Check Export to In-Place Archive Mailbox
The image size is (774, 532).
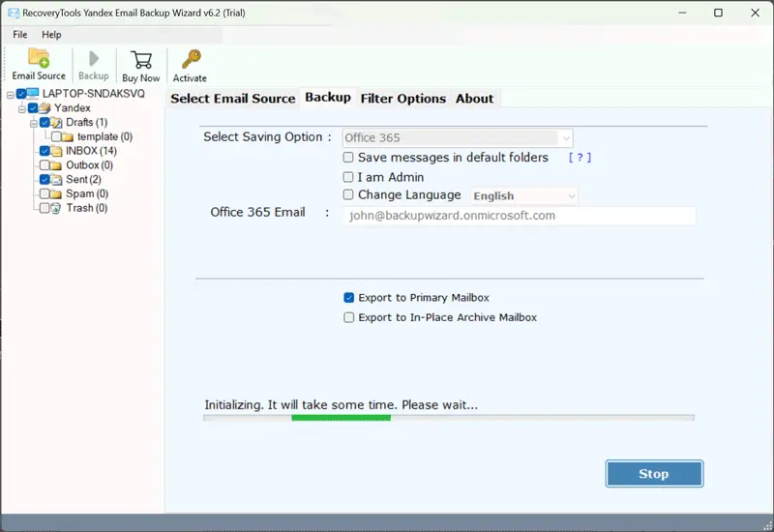[349, 317]
